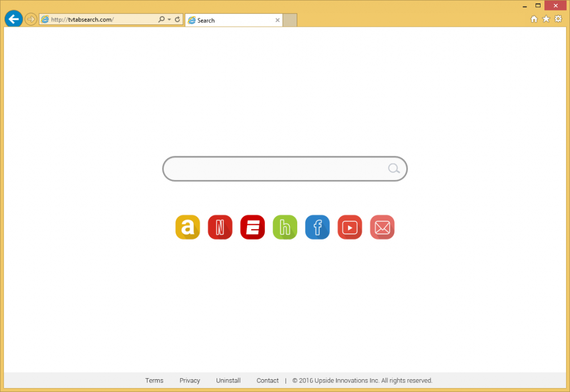Open the Contact link in the footer
Screen dimensions: 570x392
268,380
